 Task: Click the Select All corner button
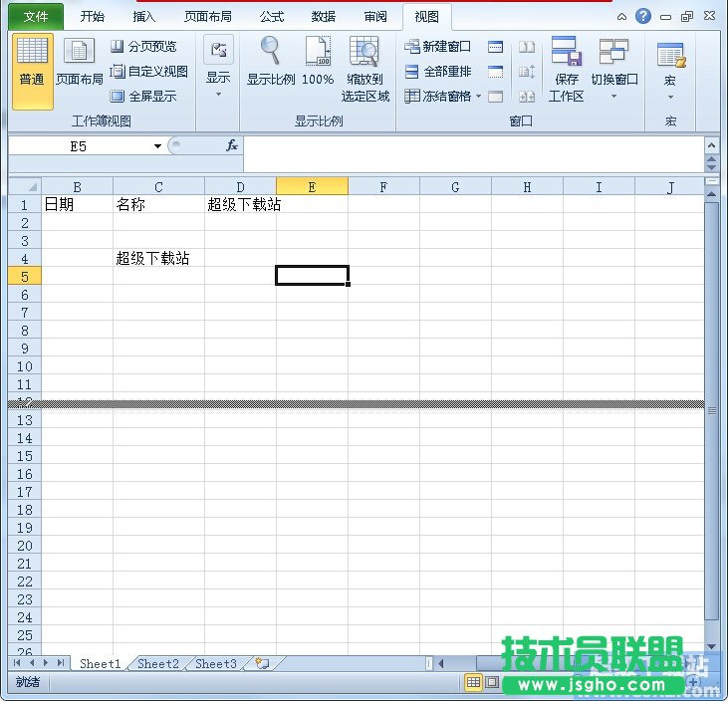pyautogui.click(x=25, y=186)
